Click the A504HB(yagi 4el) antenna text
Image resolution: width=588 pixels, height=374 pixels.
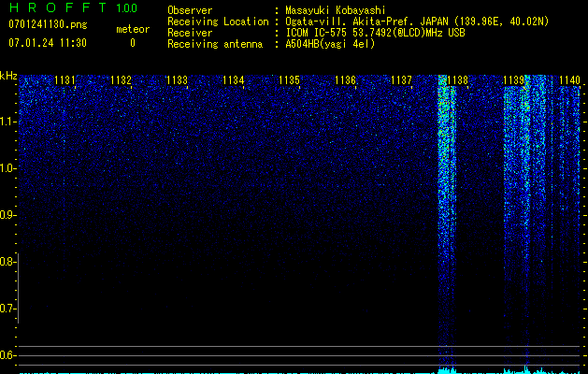click(x=330, y=44)
